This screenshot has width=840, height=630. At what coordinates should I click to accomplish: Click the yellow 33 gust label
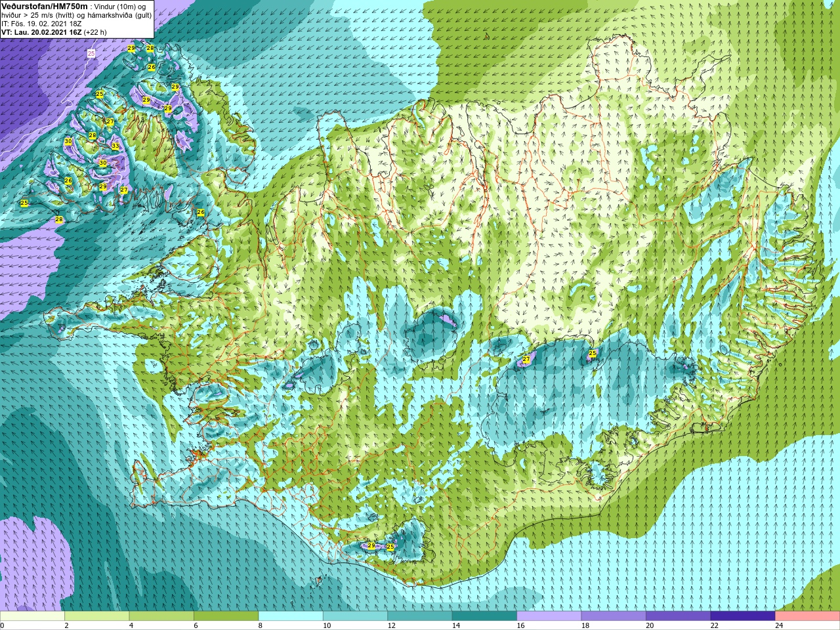click(115, 146)
